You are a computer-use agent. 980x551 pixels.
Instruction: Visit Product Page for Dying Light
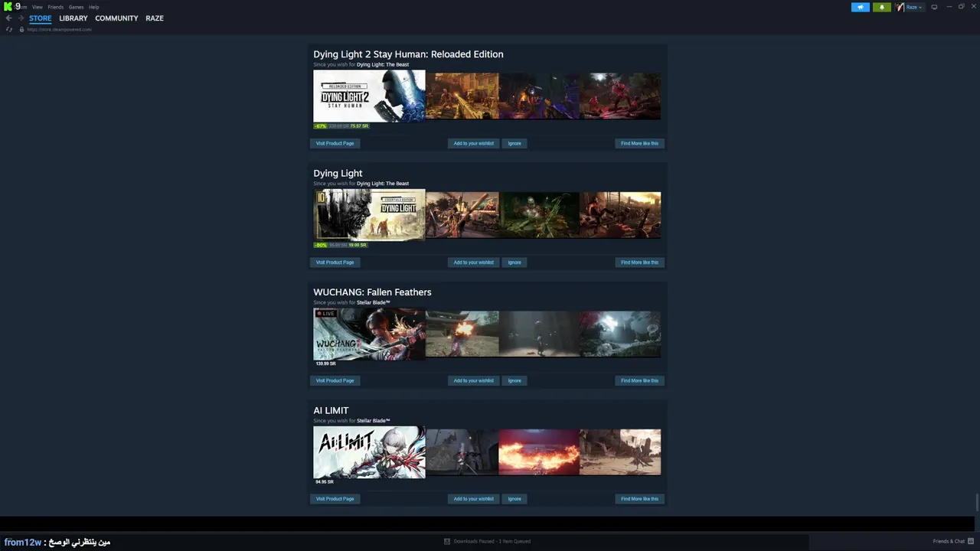335,262
